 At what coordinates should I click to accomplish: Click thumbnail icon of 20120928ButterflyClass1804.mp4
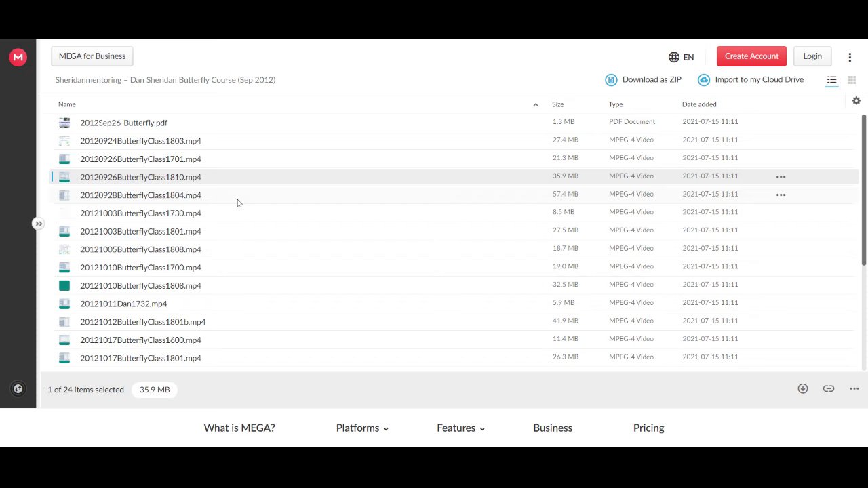point(64,195)
